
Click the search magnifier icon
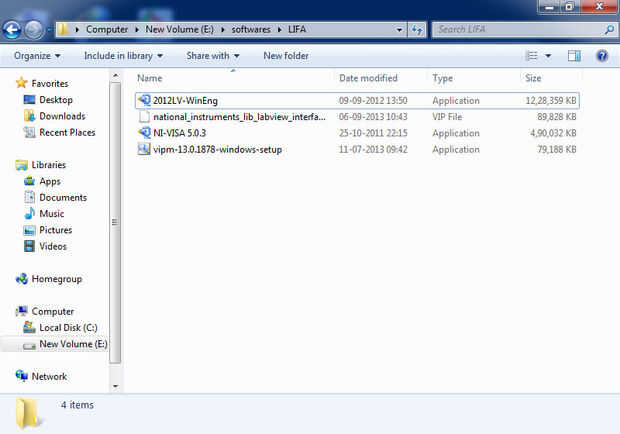(609, 29)
